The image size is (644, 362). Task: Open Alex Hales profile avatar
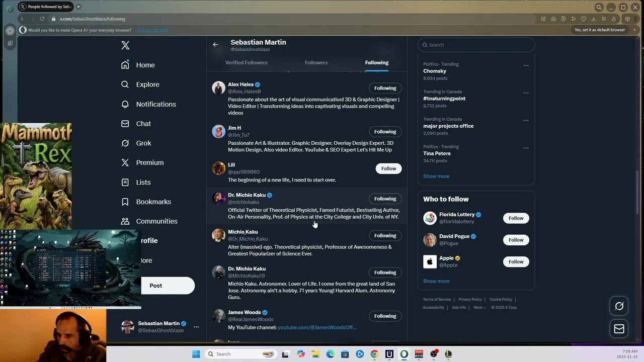coord(218,88)
